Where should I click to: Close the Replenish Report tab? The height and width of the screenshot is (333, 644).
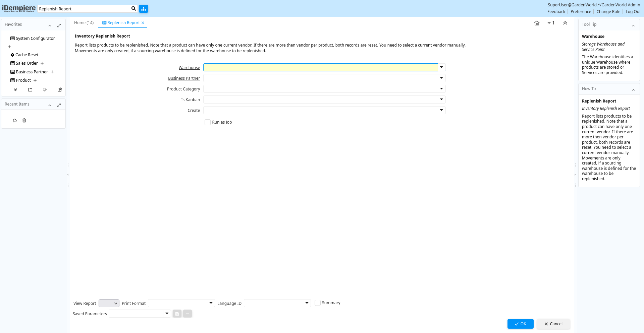pyautogui.click(x=143, y=23)
